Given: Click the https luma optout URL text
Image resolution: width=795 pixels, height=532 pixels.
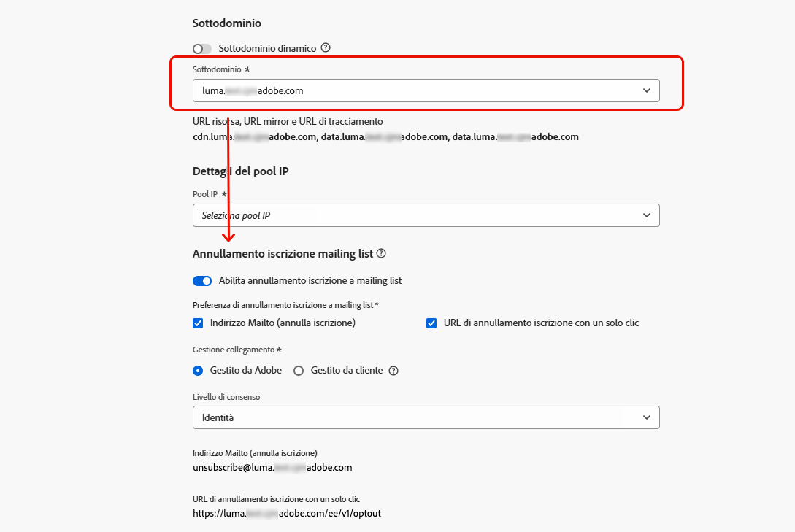Looking at the screenshot, I should click(286, 513).
